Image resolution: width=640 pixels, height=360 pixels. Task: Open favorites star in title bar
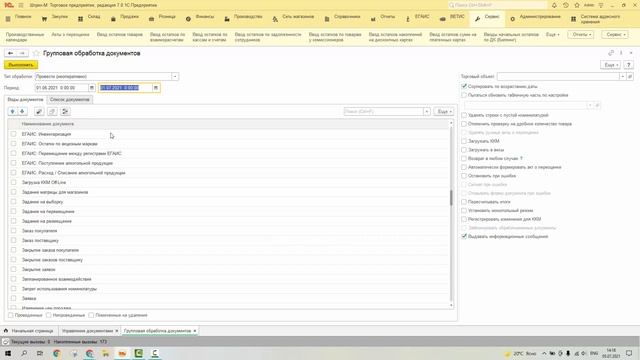[577, 5]
